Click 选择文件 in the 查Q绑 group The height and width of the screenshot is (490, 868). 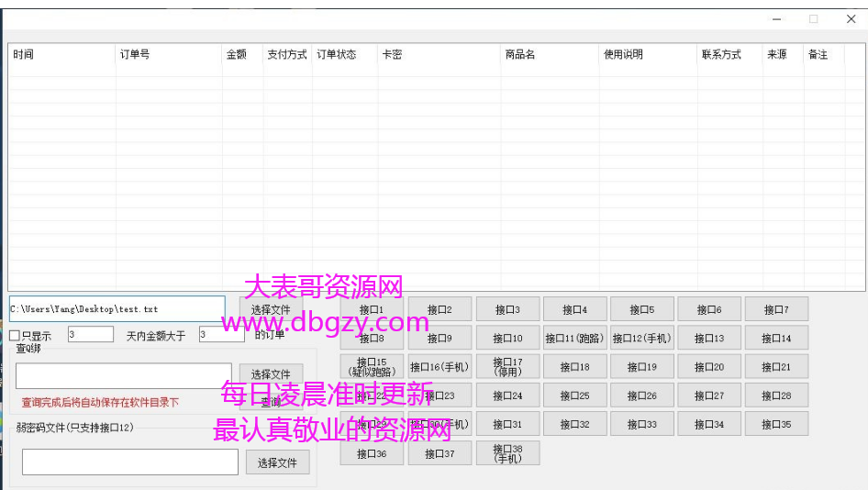coord(271,374)
